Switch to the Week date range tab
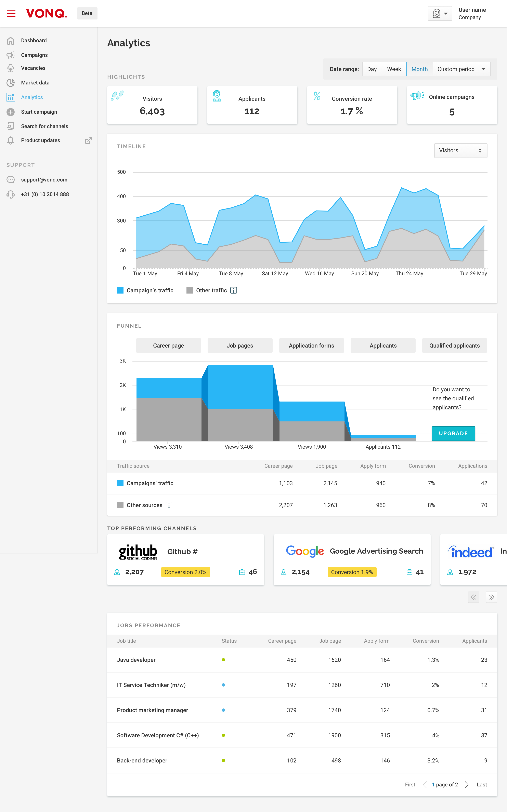The image size is (507, 812). 394,69
